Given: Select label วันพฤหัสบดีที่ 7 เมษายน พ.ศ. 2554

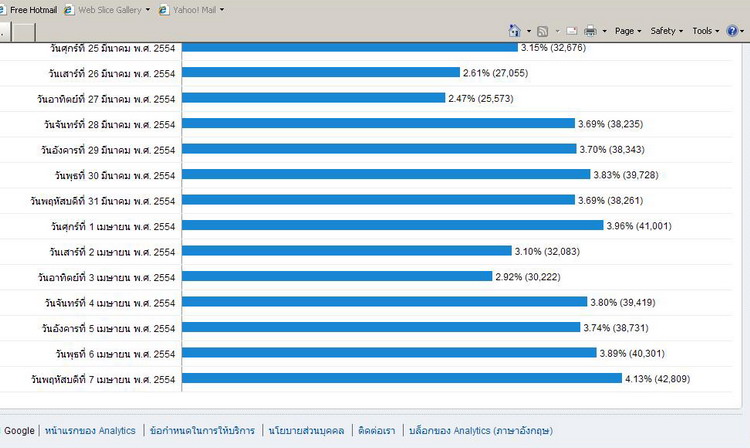Looking at the screenshot, I should 103,379.
